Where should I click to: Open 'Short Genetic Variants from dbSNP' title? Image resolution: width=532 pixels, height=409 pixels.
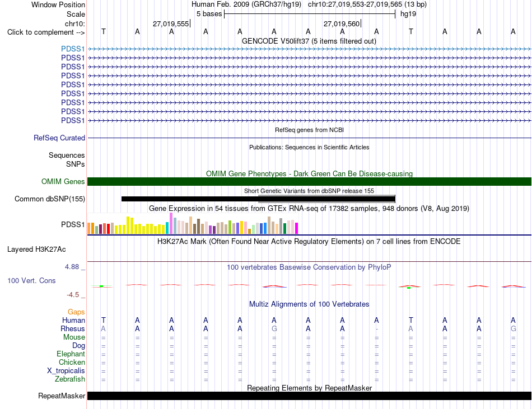309,191
